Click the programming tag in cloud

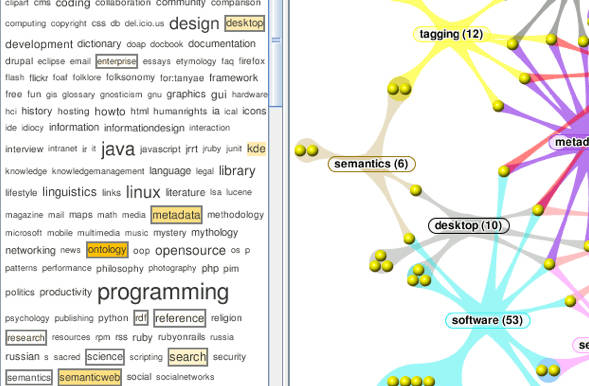tap(163, 293)
